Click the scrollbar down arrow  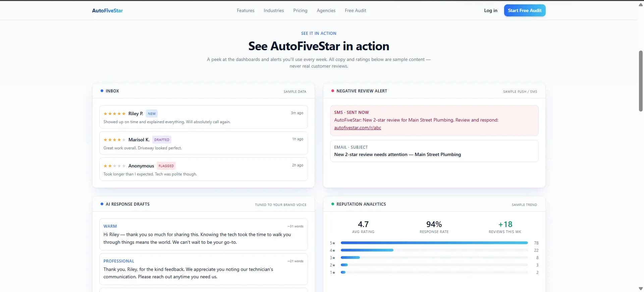tap(641, 288)
